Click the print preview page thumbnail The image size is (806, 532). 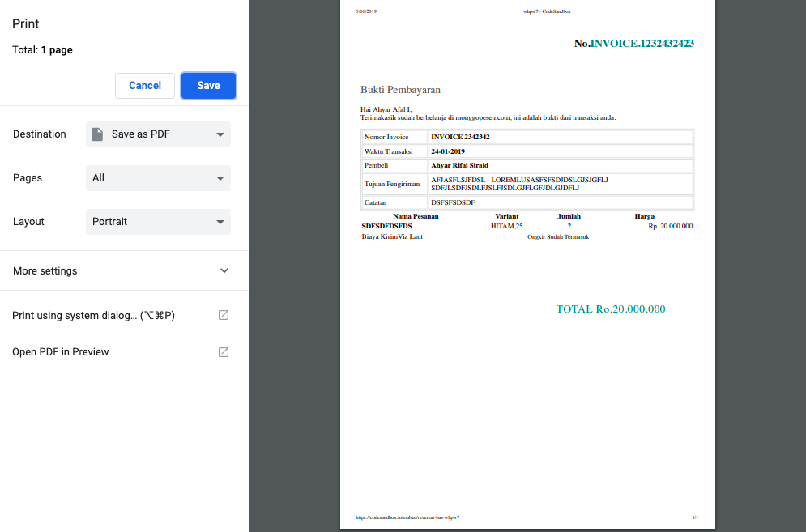[527, 264]
